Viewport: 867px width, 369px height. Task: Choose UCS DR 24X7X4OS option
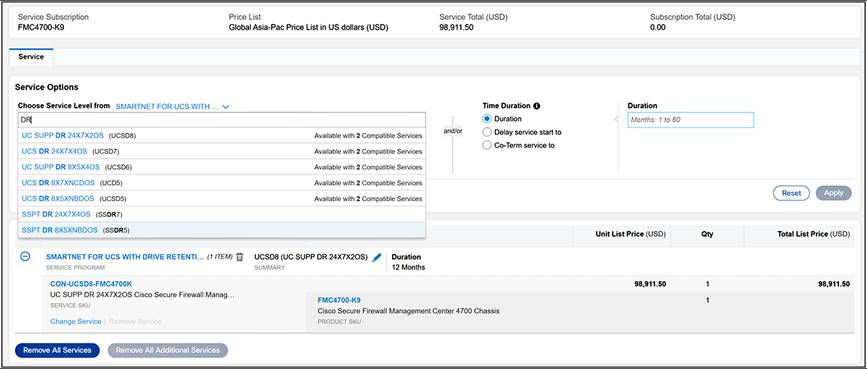(222, 151)
